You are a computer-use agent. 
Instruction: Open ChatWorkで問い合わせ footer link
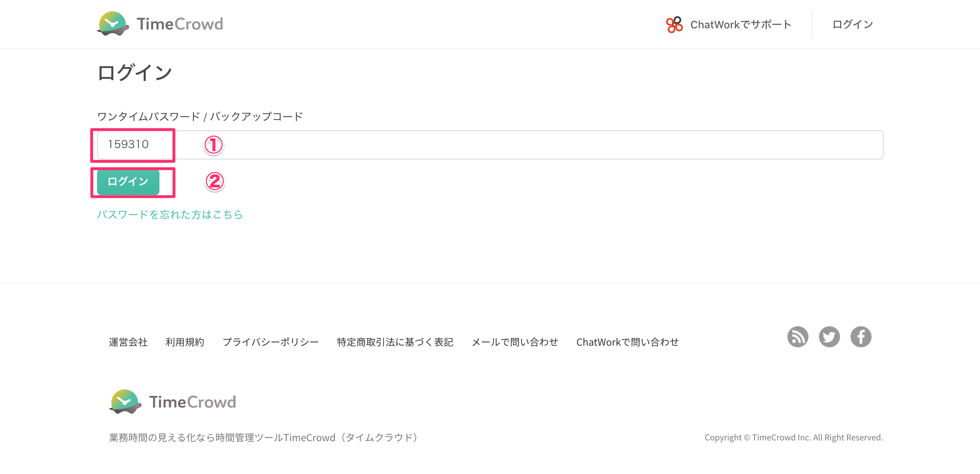click(x=628, y=342)
